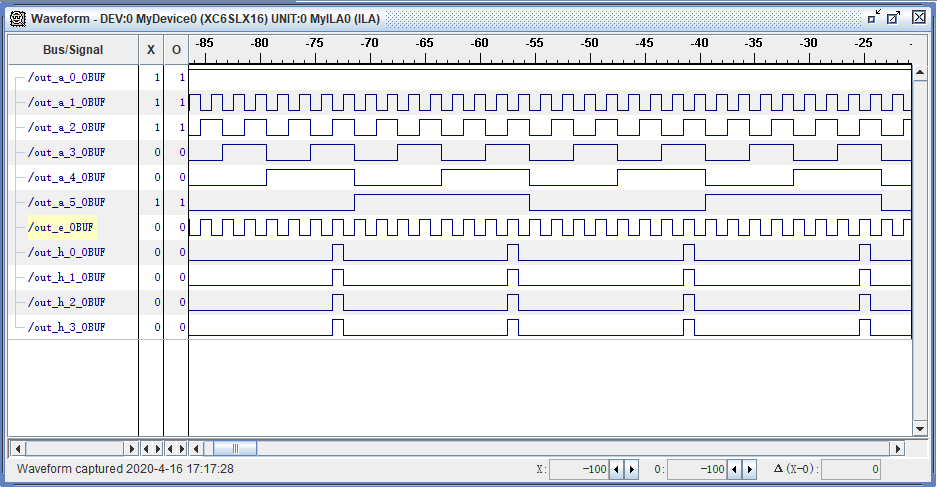This screenshot has width=937, height=487.
Task: Click the Bus/Signal pane scroll right arrow
Action: click(x=131, y=448)
